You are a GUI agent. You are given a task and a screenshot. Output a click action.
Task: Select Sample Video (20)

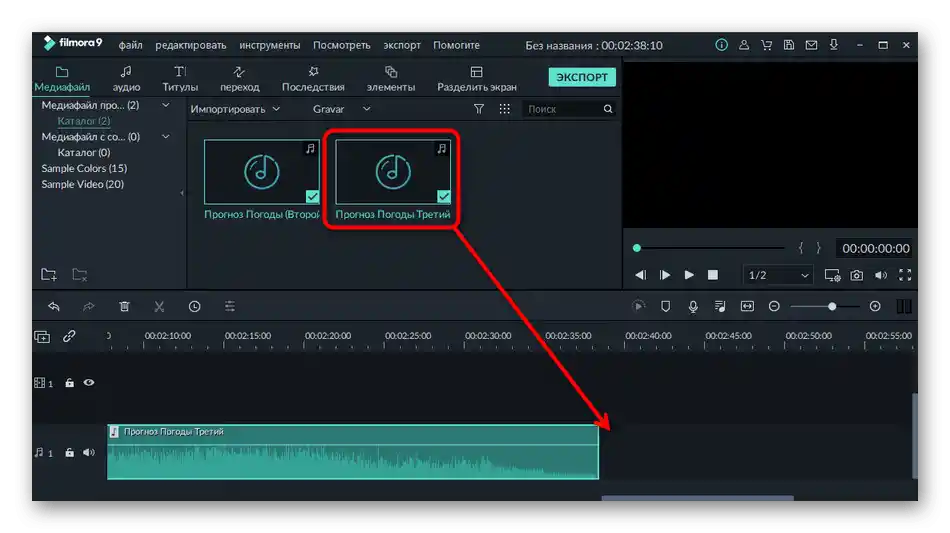(x=82, y=184)
